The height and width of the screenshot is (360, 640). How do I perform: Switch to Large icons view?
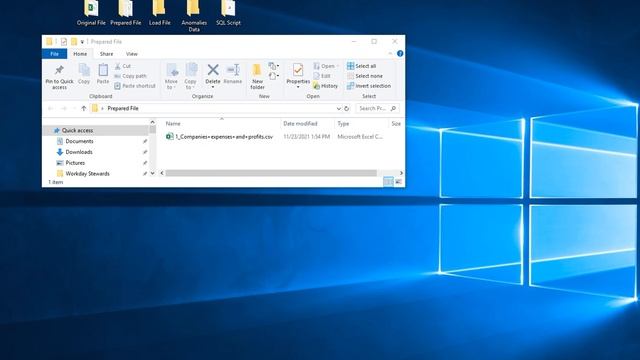click(398, 182)
